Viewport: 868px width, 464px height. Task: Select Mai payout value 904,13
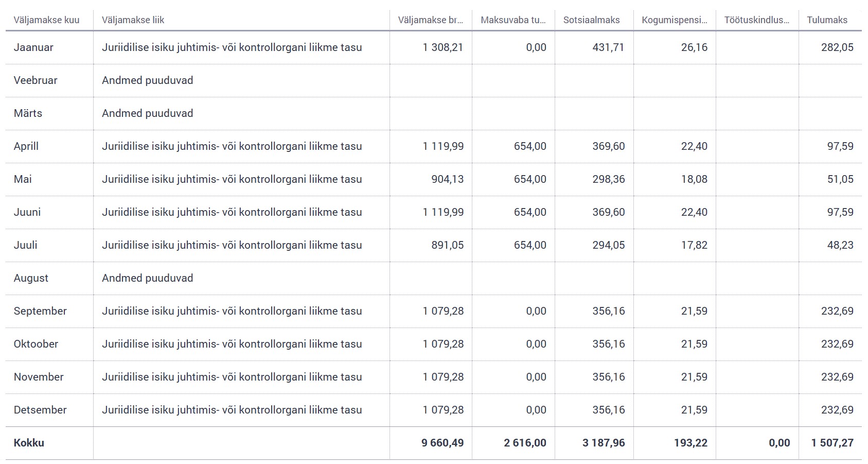click(447, 179)
